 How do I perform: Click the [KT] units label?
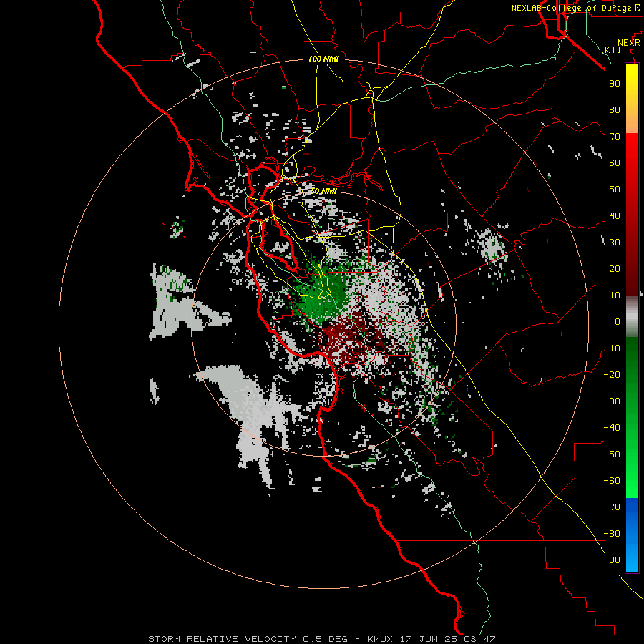point(611,49)
